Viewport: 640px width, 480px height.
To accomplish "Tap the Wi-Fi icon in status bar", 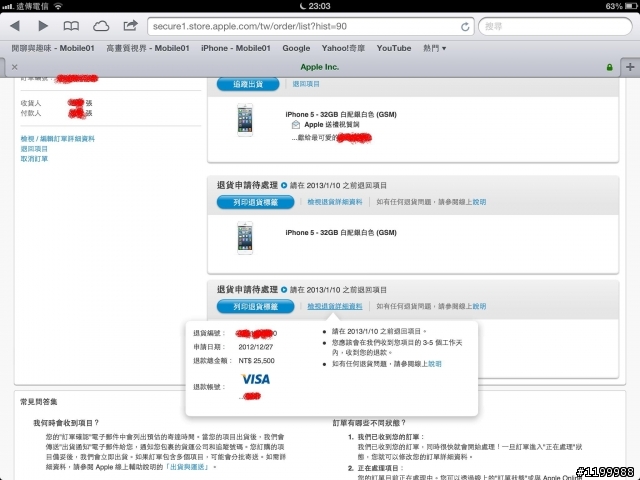I will click(x=58, y=6).
